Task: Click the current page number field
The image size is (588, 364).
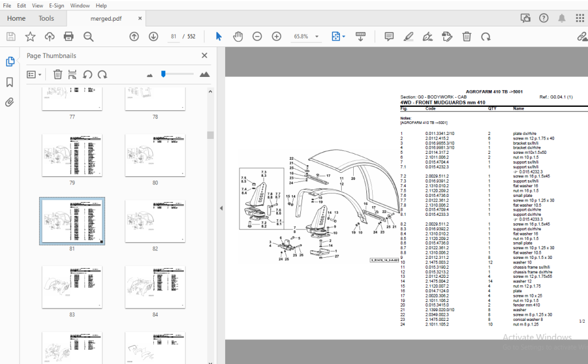Action: (x=173, y=36)
